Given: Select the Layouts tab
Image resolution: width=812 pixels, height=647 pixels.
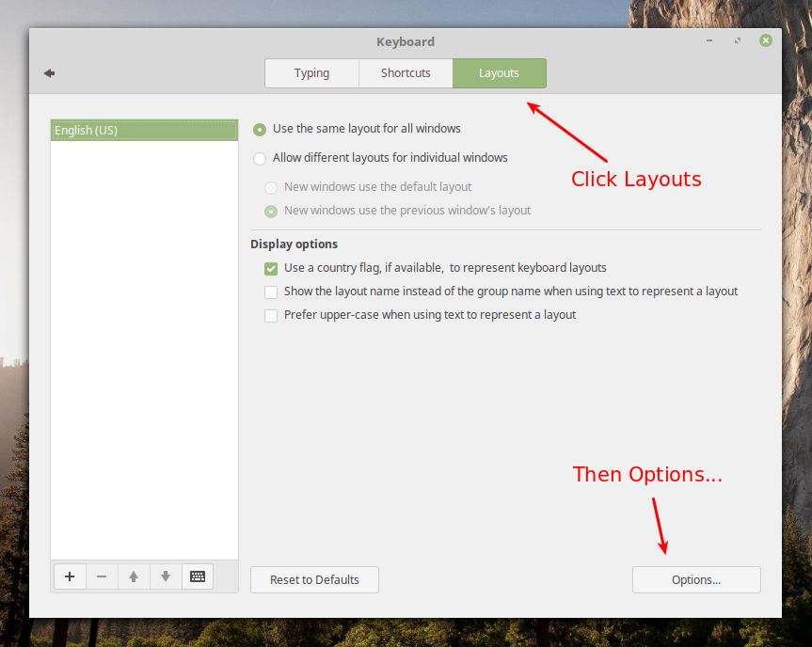Looking at the screenshot, I should (x=499, y=73).
